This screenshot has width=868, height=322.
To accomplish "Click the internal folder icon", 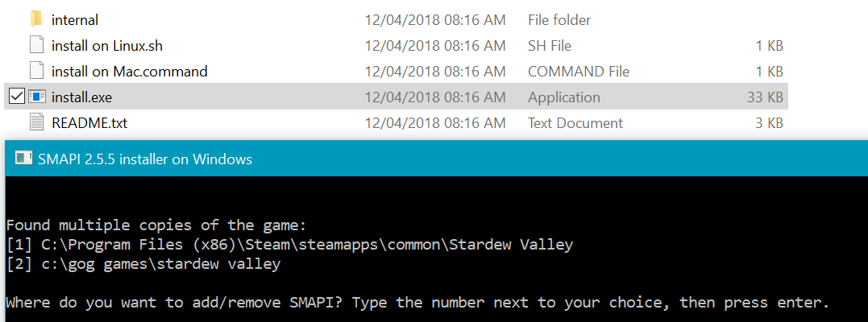I will coord(35,19).
